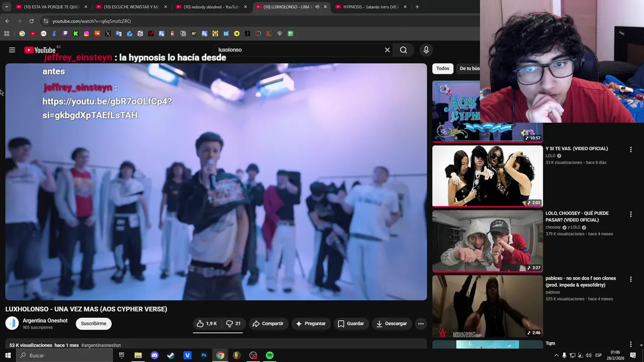Open the Apps grid bookmark

[x=7, y=34]
